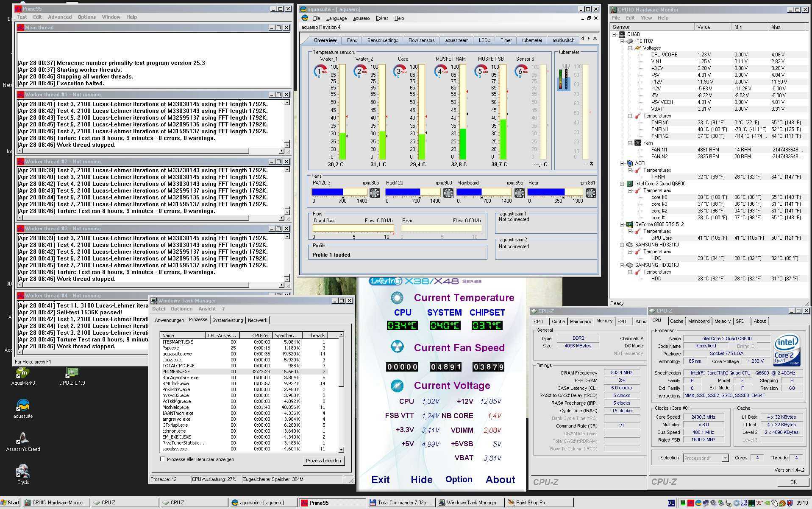The image size is (812, 509).
Task: Click the Current Temperature icon in LanParty monitor
Action: 397,298
